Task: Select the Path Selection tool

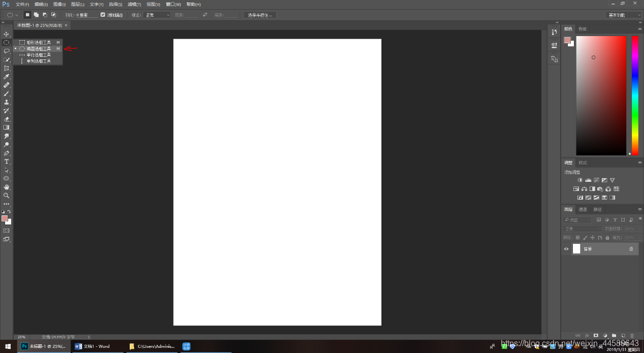Action: click(x=7, y=170)
